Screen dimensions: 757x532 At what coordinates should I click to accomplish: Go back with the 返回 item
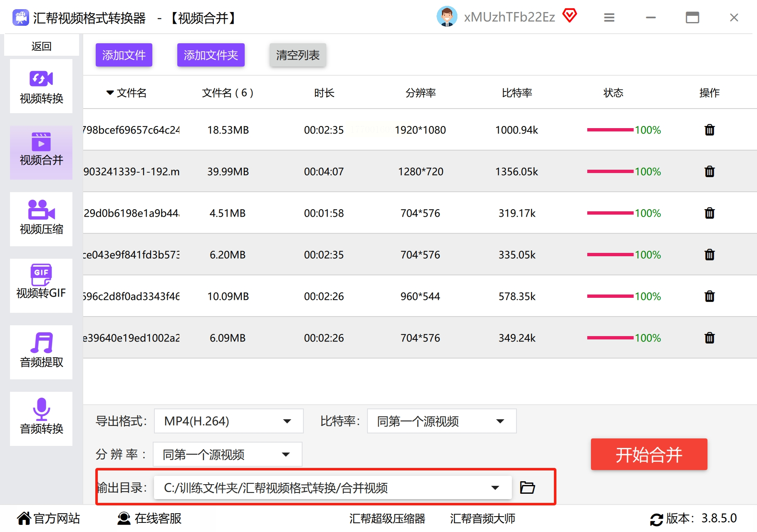(41, 46)
